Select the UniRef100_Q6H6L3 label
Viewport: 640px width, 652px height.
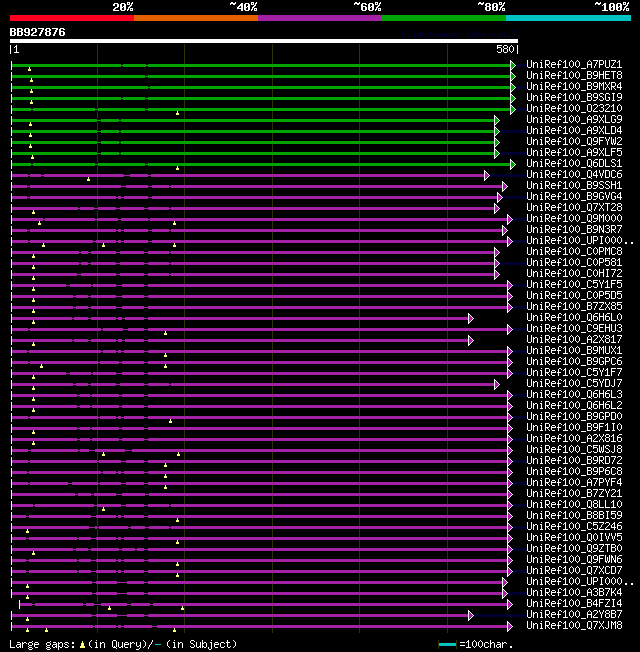coord(574,395)
